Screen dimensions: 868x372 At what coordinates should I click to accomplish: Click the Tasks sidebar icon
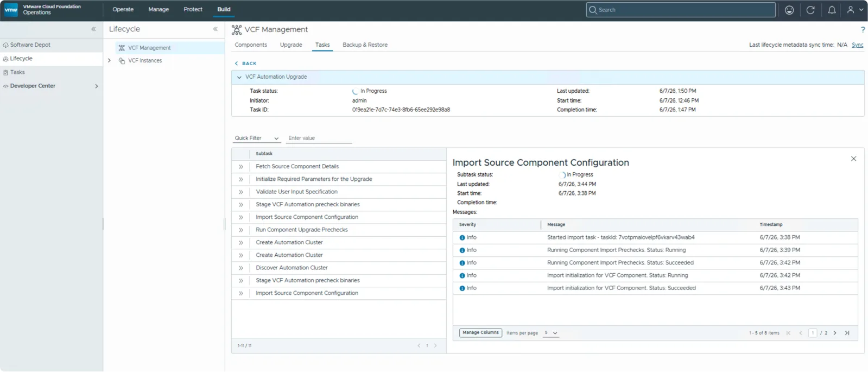click(5, 72)
